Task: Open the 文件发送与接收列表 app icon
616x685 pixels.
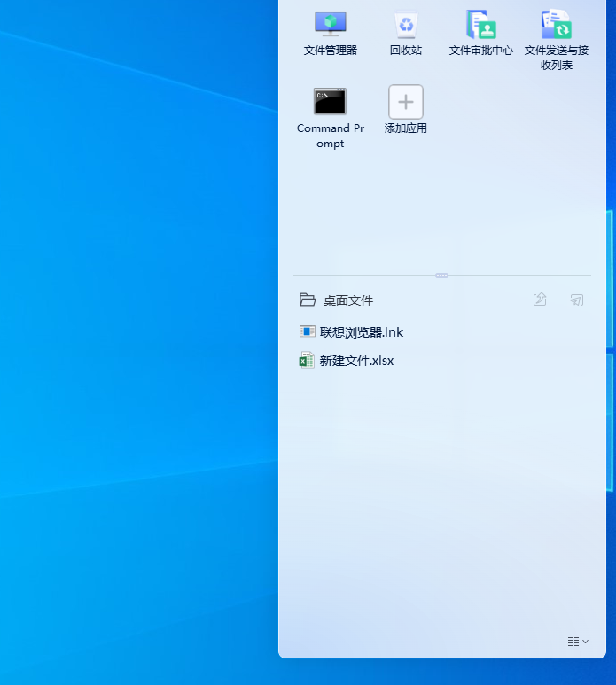Action: click(x=556, y=23)
